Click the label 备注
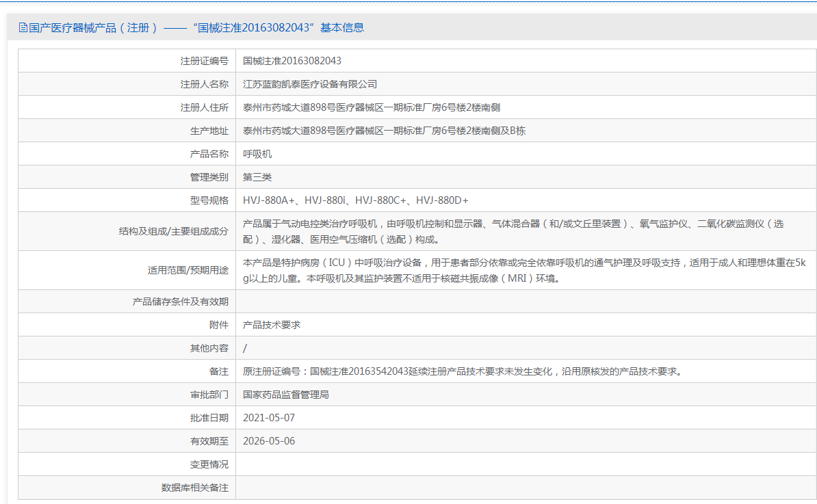817x504 pixels. [x=219, y=372]
